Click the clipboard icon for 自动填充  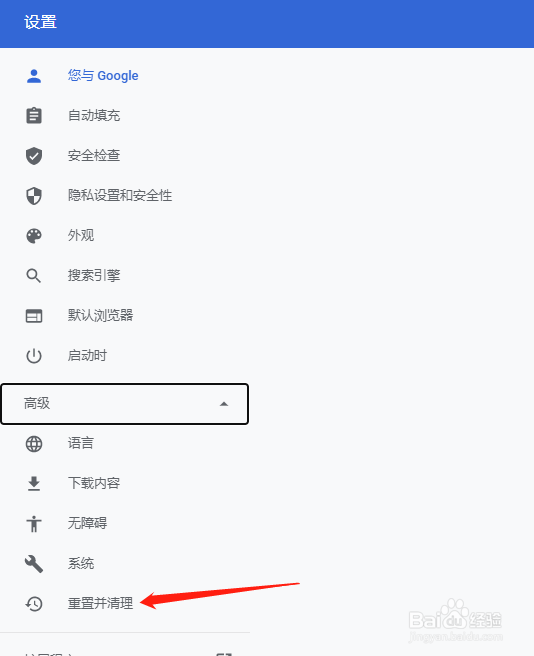34,115
